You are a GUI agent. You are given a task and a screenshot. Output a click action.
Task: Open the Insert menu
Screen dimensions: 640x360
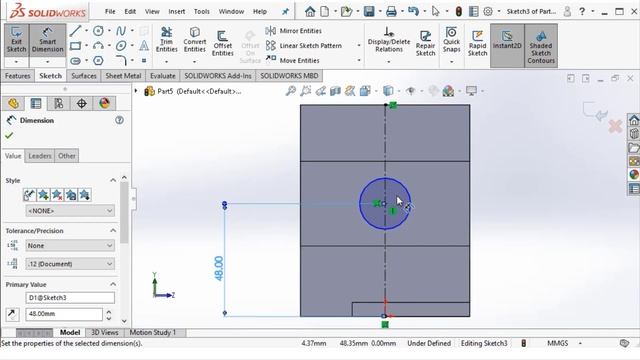click(177, 11)
